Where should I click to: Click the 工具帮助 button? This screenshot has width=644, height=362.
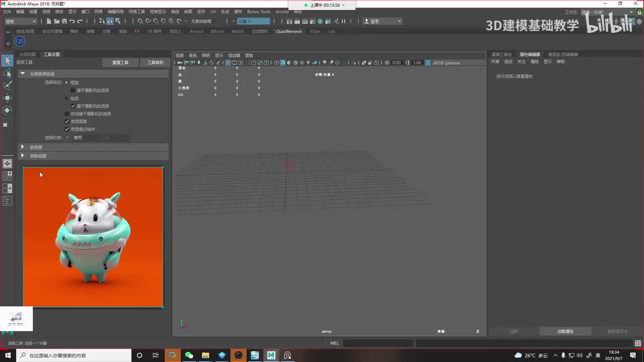point(155,62)
